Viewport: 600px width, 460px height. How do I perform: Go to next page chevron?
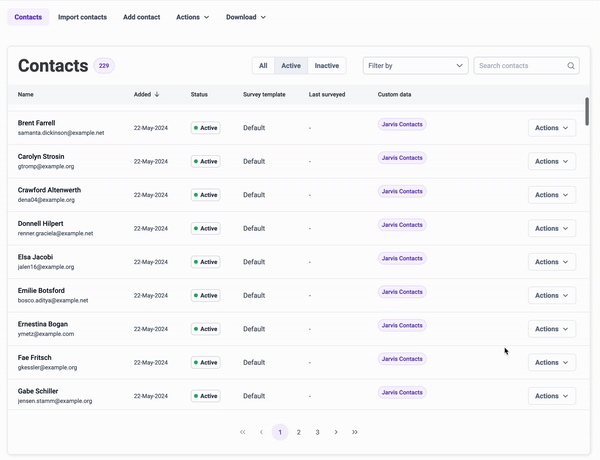[x=336, y=432]
